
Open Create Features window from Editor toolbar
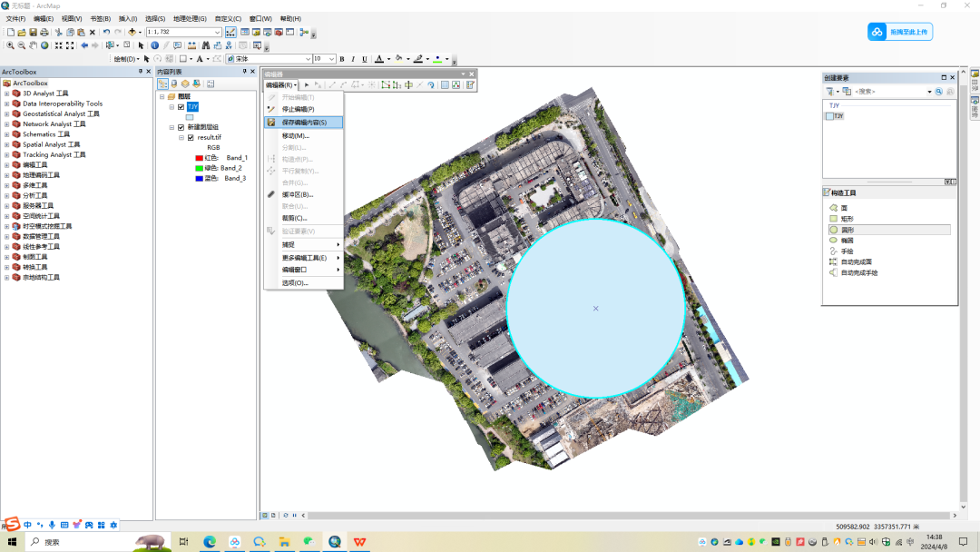point(470,85)
